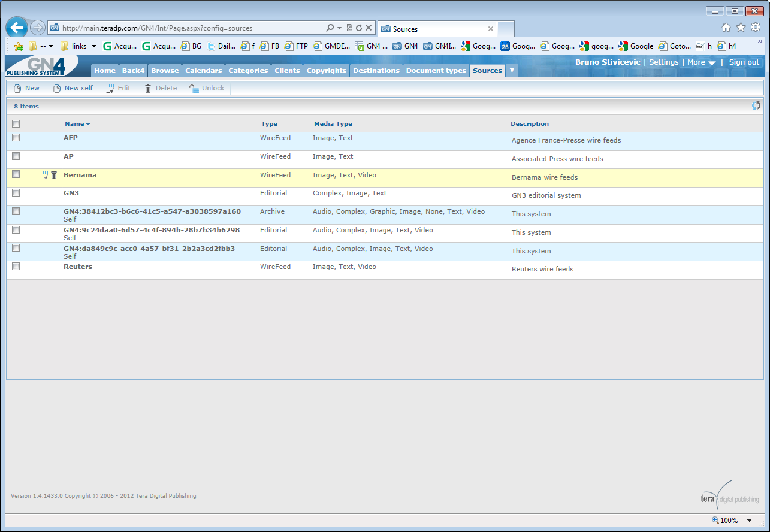The width and height of the screenshot is (770, 532).
Task: Close the Sources browser tab
Action: (491, 29)
